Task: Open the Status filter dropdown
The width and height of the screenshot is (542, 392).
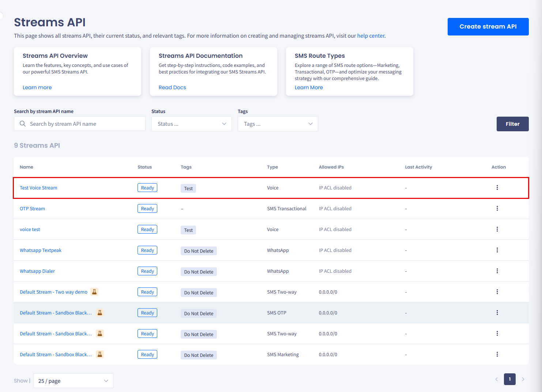Action: (x=192, y=124)
